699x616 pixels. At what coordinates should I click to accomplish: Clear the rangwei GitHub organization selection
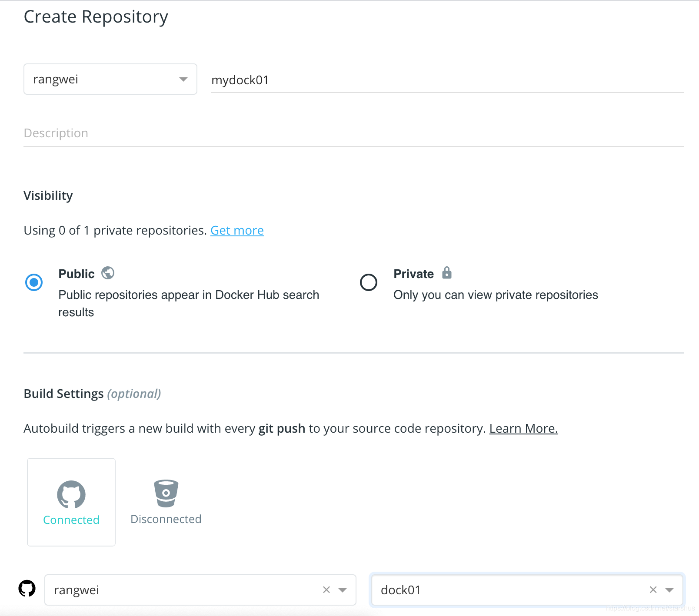pyautogui.click(x=326, y=590)
